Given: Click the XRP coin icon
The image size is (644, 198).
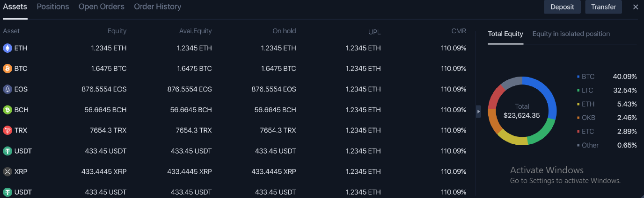Looking at the screenshot, I should (7, 171).
